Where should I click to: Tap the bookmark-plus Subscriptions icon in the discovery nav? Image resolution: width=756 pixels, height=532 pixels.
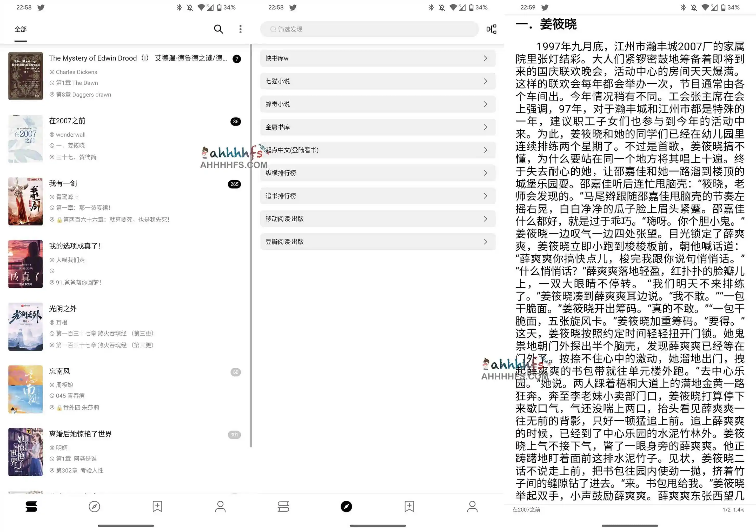(409, 507)
